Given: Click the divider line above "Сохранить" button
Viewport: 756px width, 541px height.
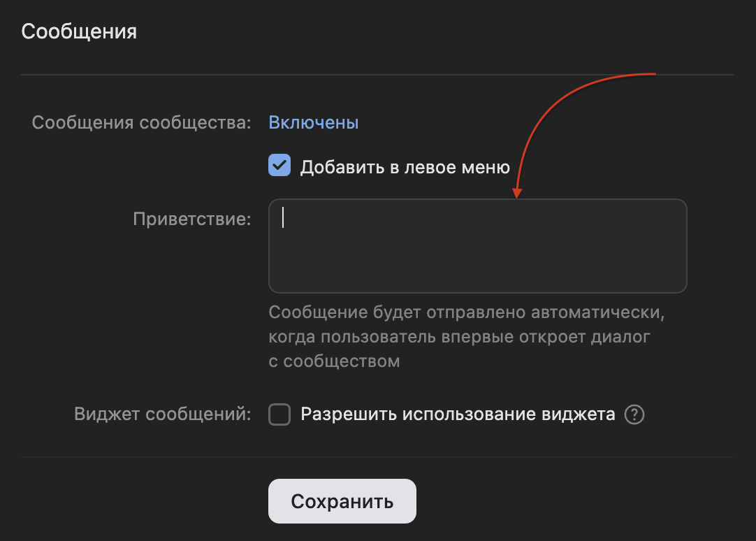Looking at the screenshot, I should 377,457.
